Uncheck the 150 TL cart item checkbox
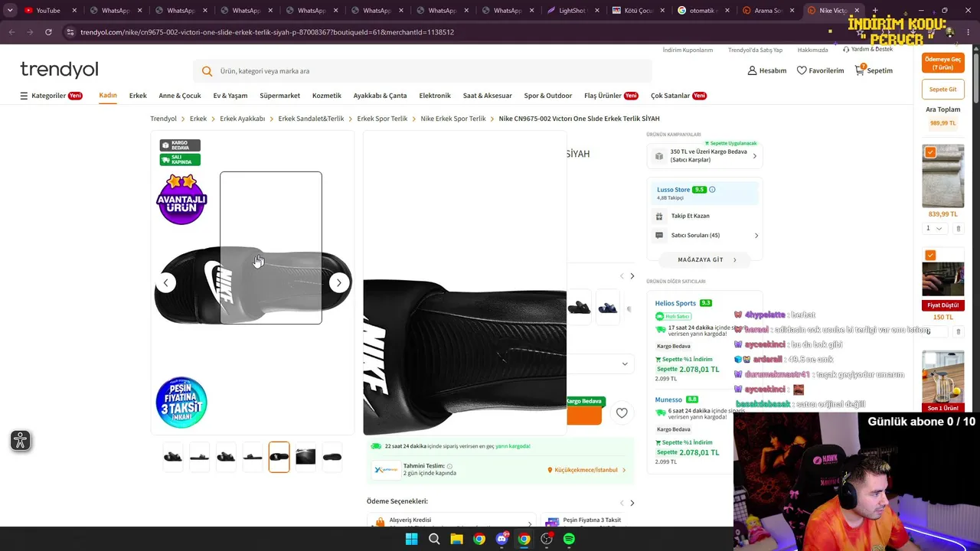980x551 pixels. coord(930,255)
